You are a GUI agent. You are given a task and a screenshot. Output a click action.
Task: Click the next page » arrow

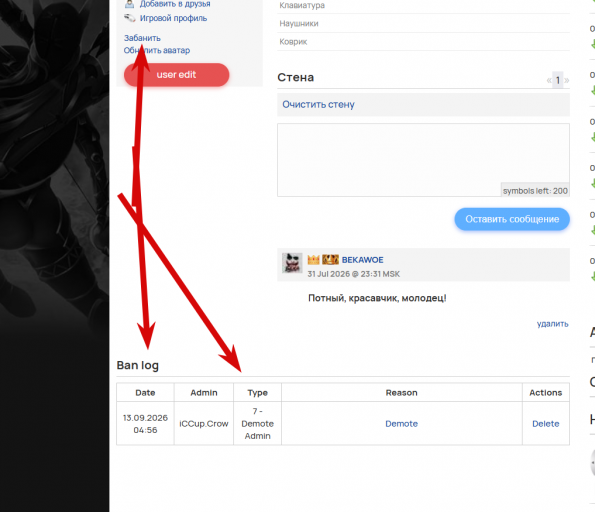click(567, 80)
